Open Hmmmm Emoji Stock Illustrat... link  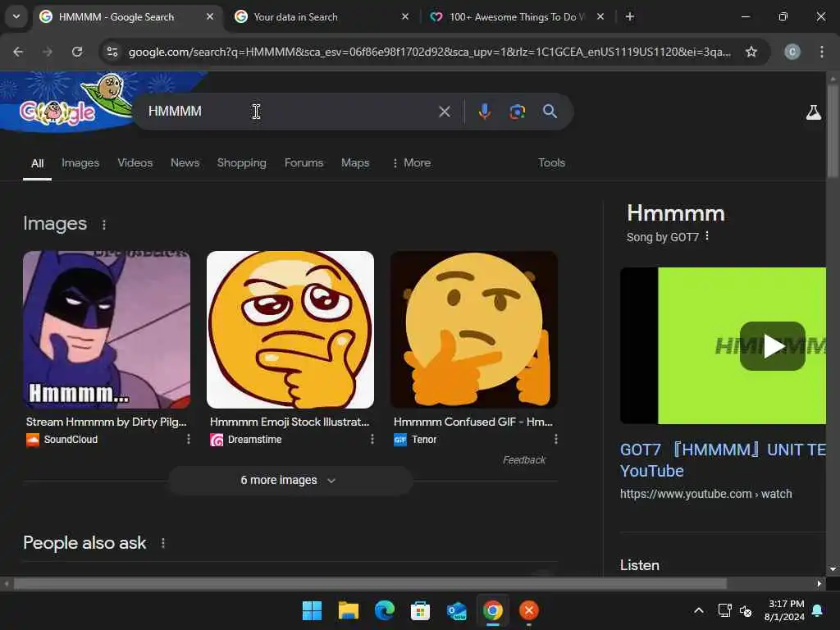(290, 422)
